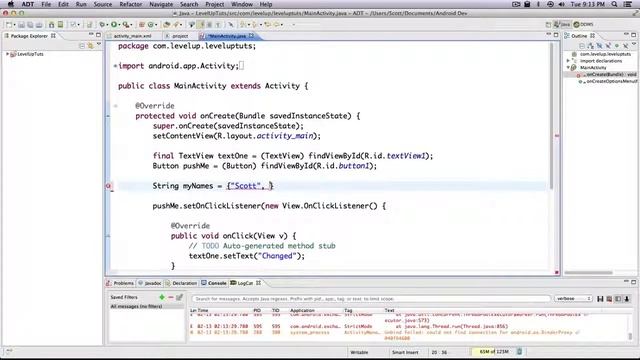Collapse the MainActivity node in Outline
The image size is (640, 360).
pyautogui.click(x=568, y=67)
